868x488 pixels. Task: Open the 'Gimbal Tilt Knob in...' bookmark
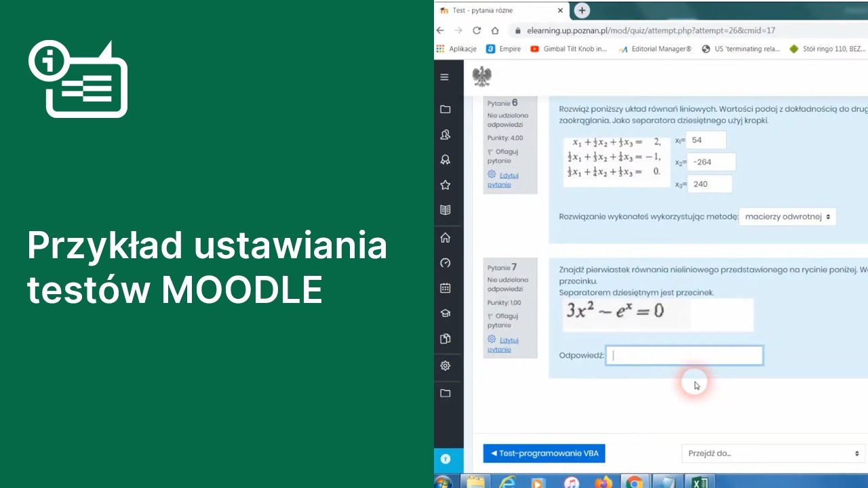[x=568, y=49]
